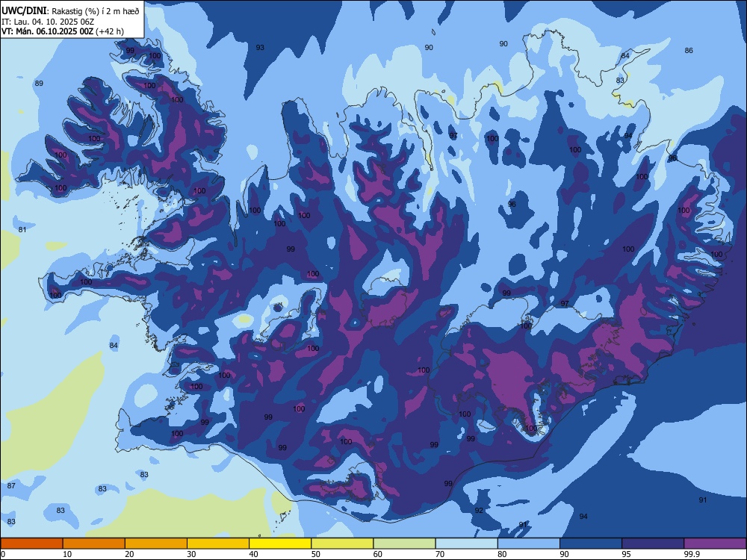Click the '87' humidity value on the map
The width and height of the screenshot is (747, 560).
pyautogui.click(x=11, y=486)
